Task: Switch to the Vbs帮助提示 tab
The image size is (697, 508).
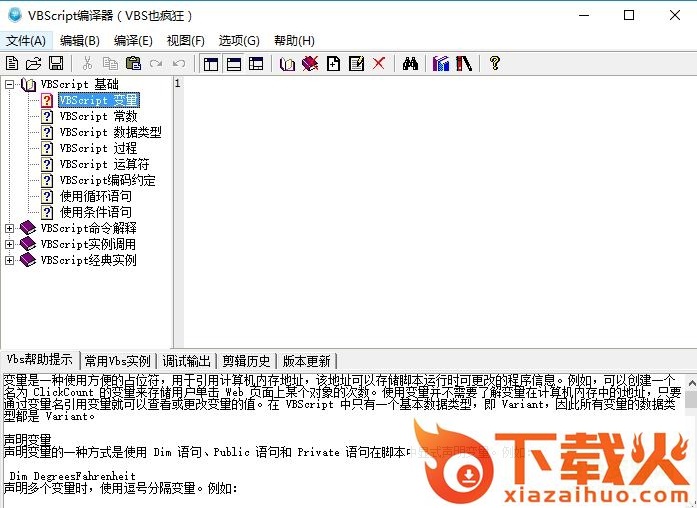Action: pos(40,360)
